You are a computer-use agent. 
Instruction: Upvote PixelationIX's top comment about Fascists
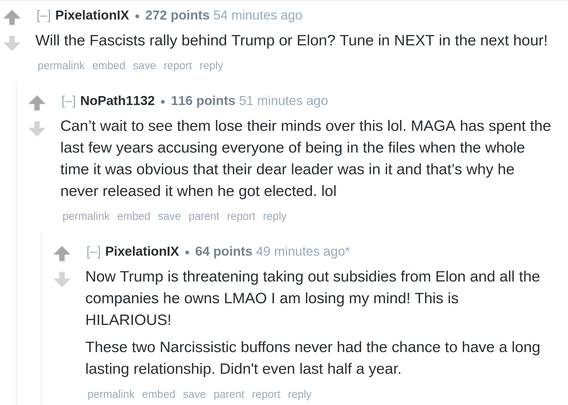coord(12,17)
